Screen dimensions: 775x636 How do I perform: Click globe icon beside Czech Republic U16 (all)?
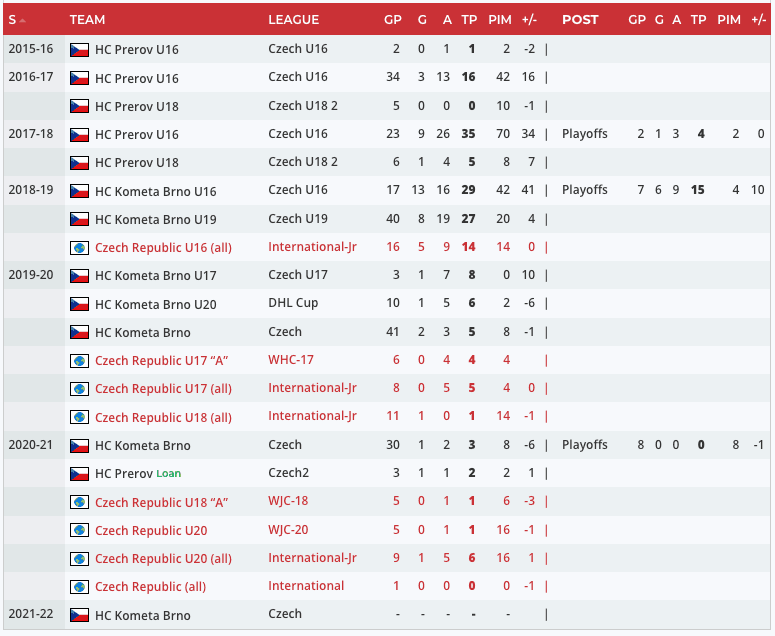point(79,247)
